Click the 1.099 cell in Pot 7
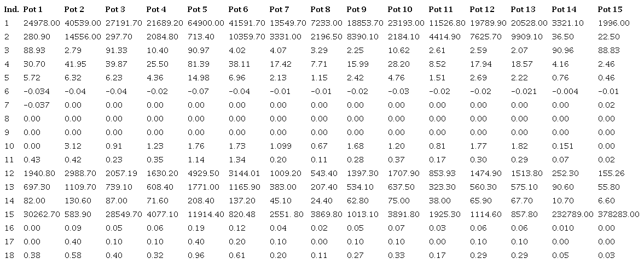The image size is (644, 264). pos(281,146)
